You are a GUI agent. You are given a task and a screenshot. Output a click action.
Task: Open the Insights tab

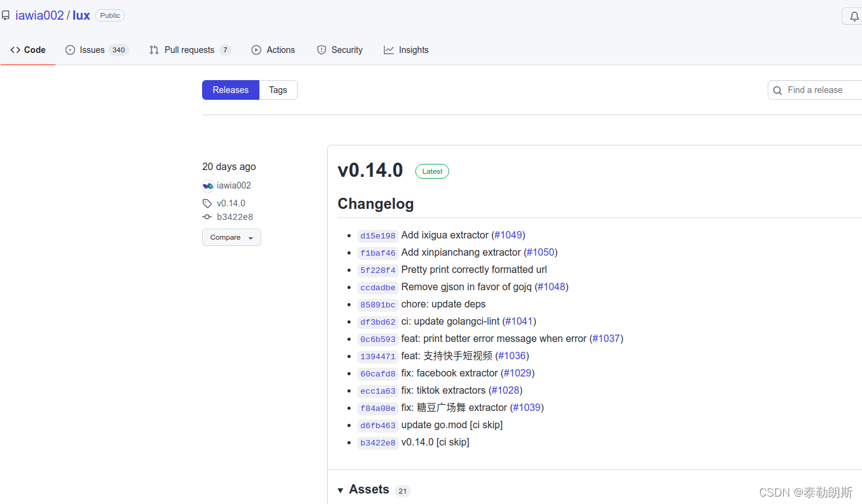406,50
